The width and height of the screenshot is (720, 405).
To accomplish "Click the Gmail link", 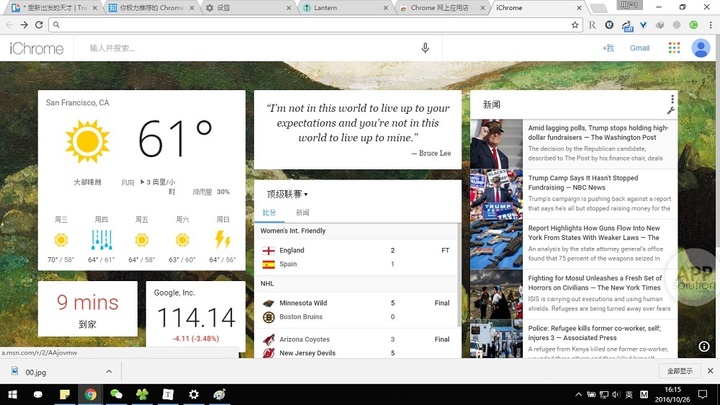I will pyautogui.click(x=639, y=48).
